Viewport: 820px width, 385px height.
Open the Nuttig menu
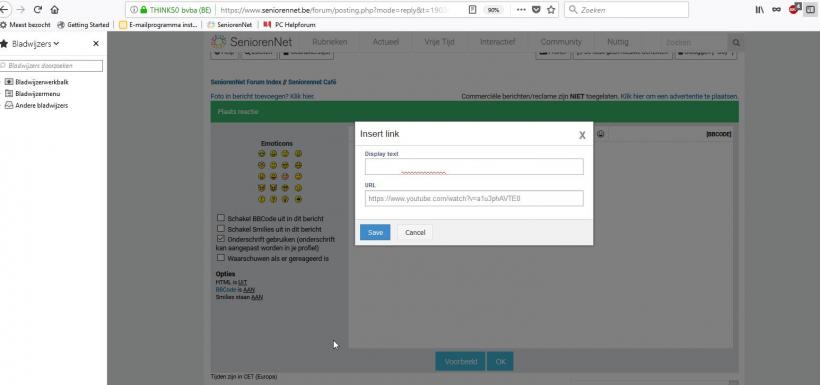(x=618, y=42)
